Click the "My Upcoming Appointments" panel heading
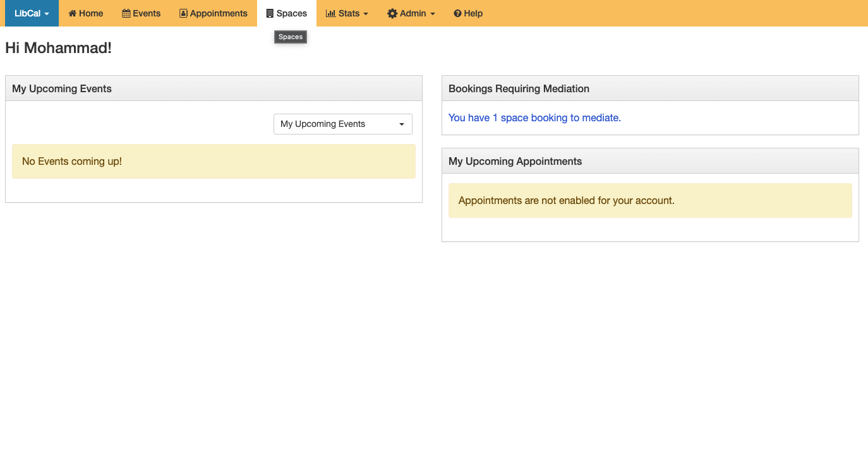868x449 pixels. pyautogui.click(x=650, y=161)
